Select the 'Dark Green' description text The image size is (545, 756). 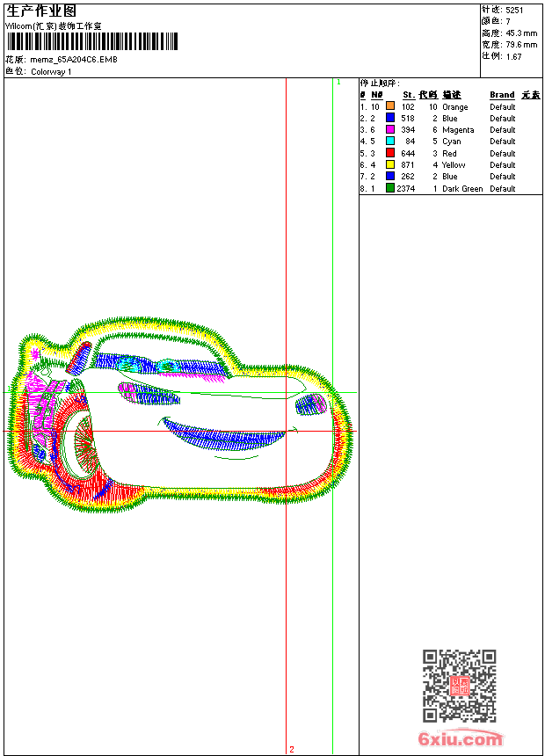462,188
